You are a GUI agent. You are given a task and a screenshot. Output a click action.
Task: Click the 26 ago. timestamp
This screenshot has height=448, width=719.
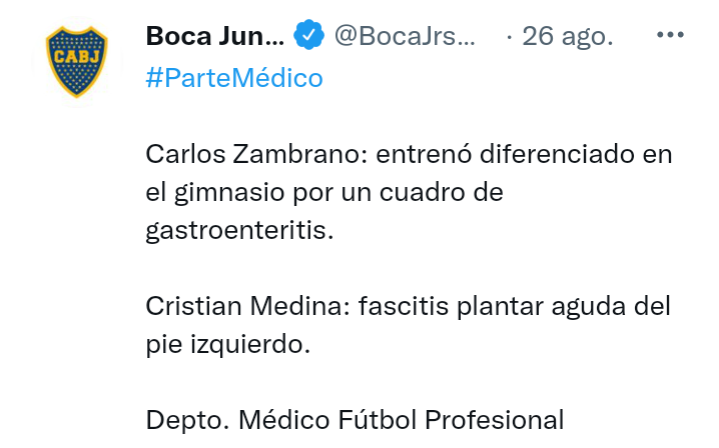point(567,36)
